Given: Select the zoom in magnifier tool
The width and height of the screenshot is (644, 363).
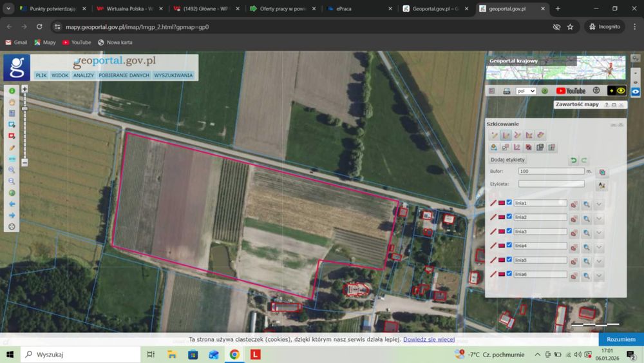Looking at the screenshot, I should (x=12, y=170).
